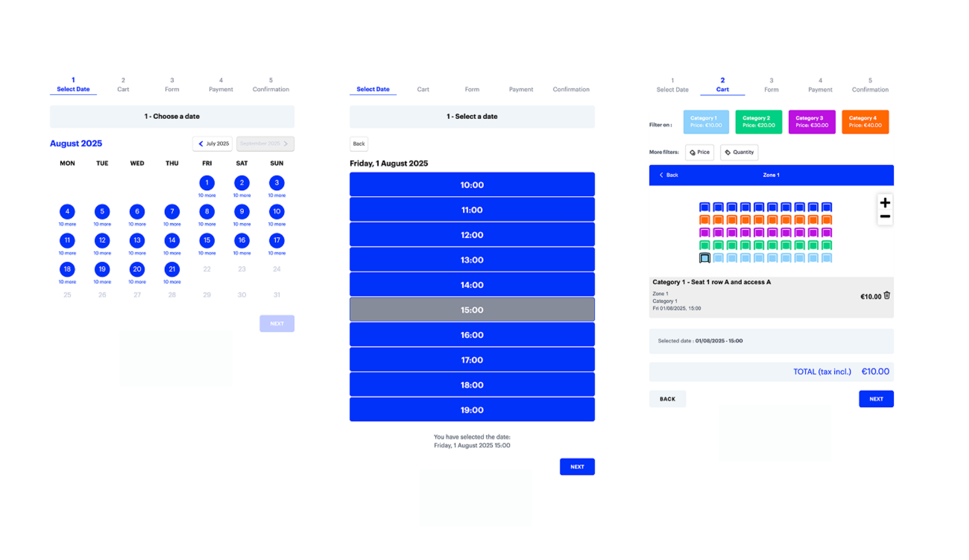969x560 pixels.
Task: Pick the first magenta seat in third row
Action: (x=705, y=232)
